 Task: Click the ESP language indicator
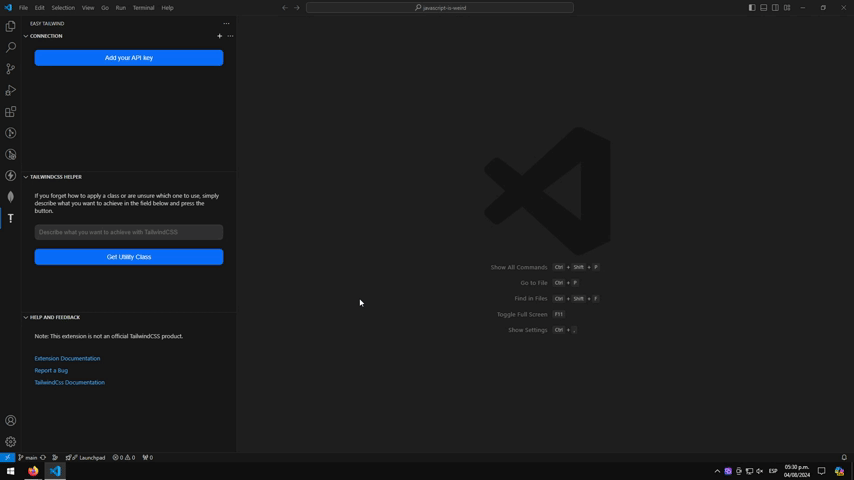pos(773,471)
